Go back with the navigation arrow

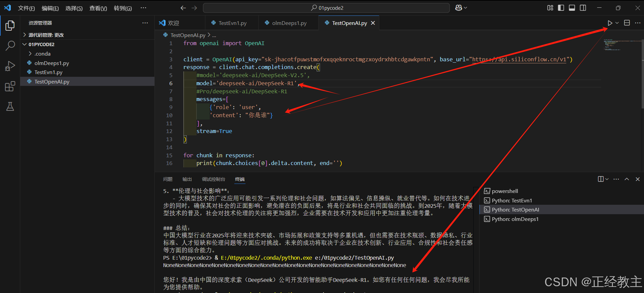click(183, 8)
